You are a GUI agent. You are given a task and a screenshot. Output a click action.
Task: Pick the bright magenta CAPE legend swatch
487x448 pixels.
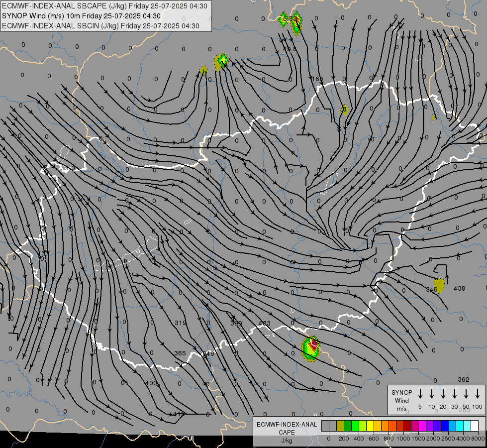pos(422,426)
